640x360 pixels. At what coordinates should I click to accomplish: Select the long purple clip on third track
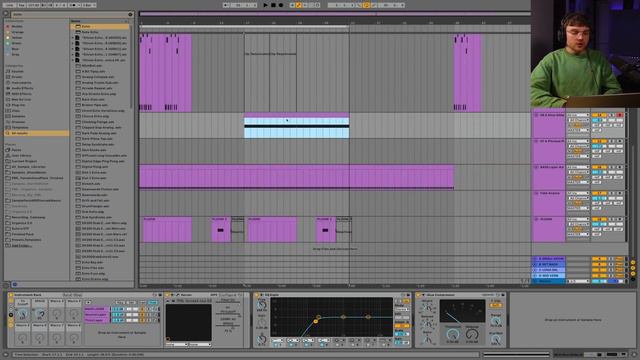pos(296,177)
